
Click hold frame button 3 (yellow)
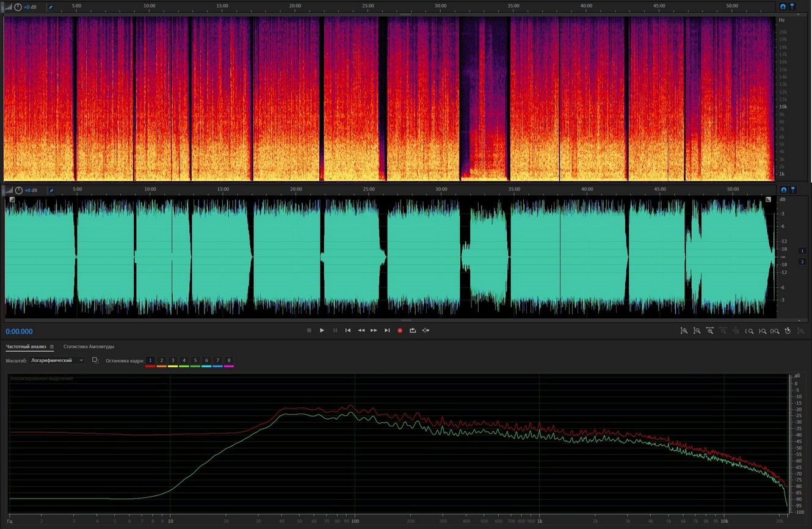[x=173, y=361]
